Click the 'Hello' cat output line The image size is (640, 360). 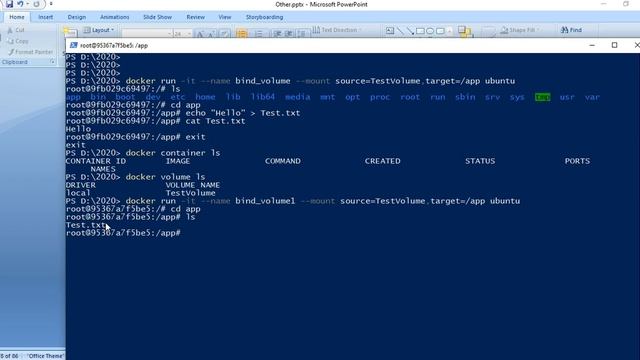tap(78, 129)
